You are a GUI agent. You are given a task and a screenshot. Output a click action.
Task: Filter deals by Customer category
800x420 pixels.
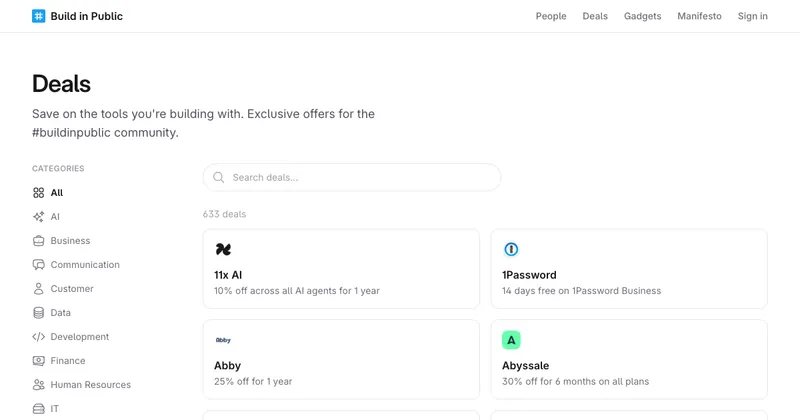click(x=72, y=289)
